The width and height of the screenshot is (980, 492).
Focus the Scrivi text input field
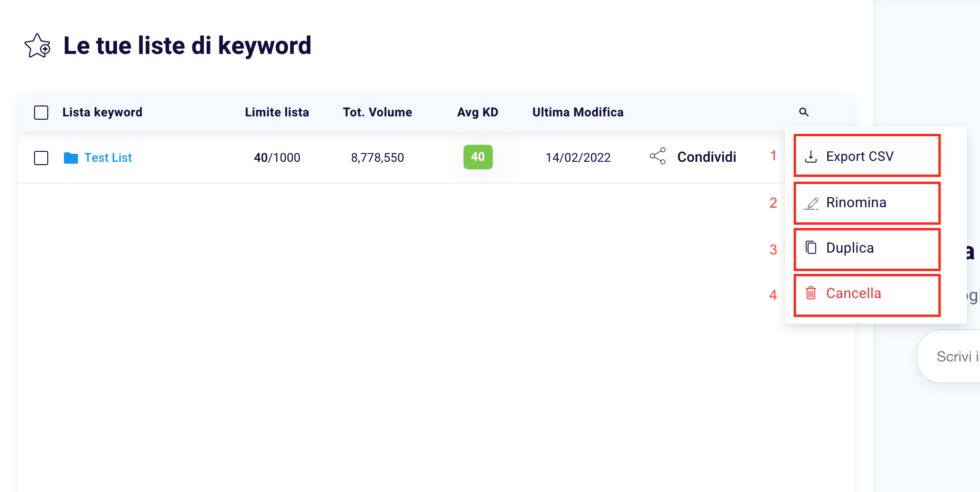click(953, 356)
